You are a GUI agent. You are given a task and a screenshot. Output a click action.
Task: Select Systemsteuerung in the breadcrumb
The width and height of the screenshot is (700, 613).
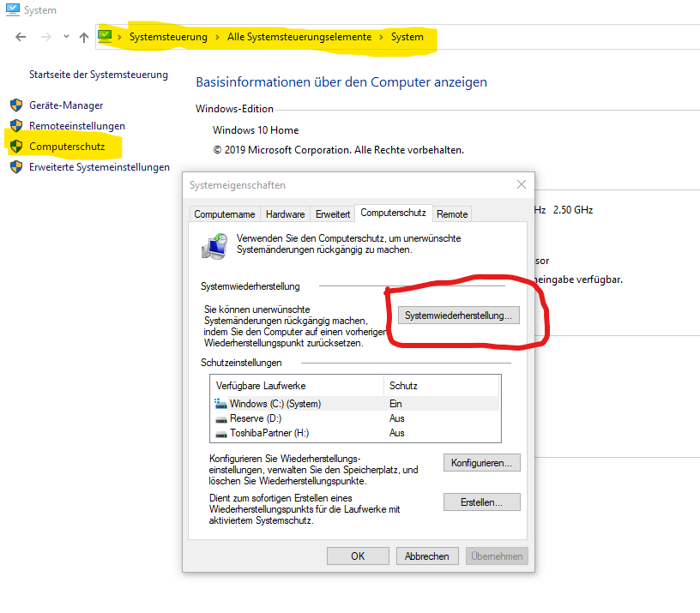(168, 37)
